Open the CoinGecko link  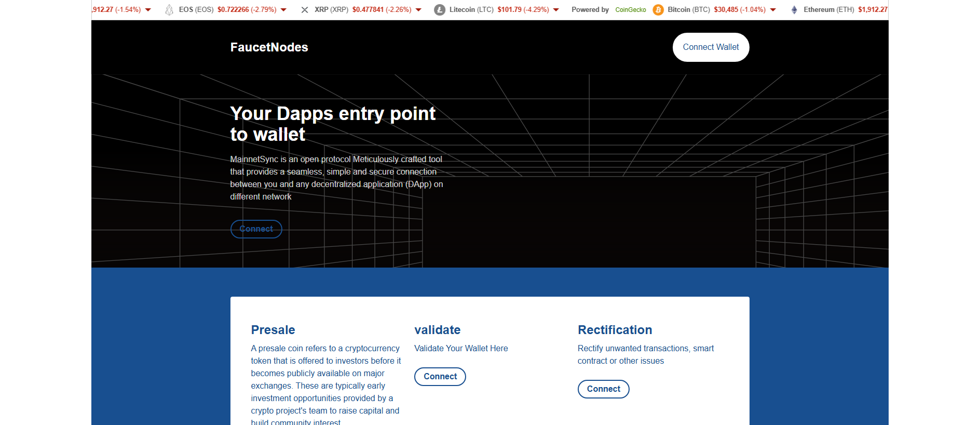point(630,10)
